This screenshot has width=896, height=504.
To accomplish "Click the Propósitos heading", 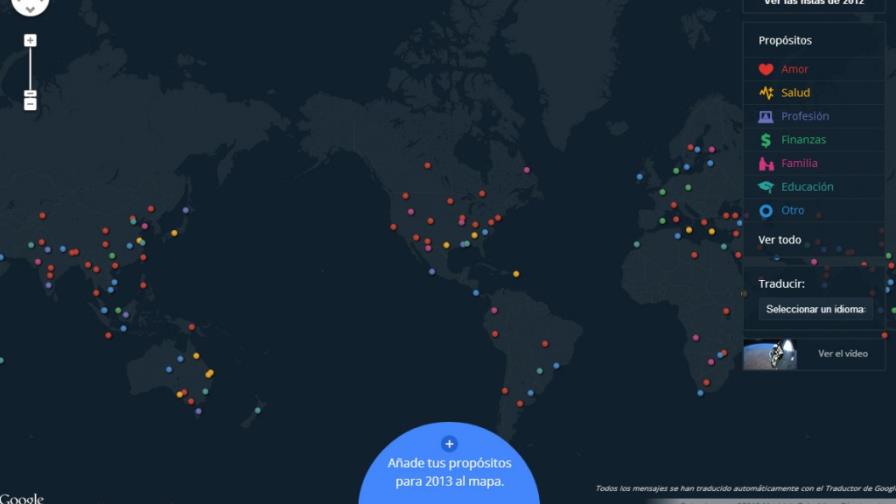I will pos(785,41).
